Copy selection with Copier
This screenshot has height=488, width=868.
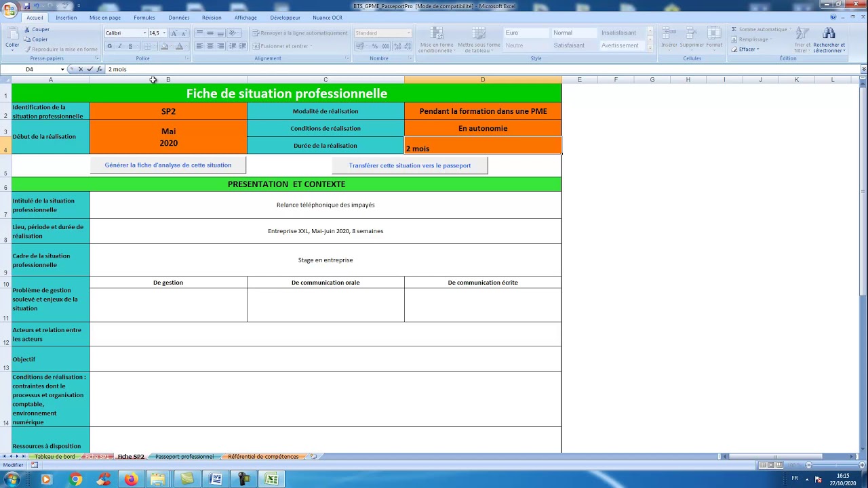tap(36, 39)
